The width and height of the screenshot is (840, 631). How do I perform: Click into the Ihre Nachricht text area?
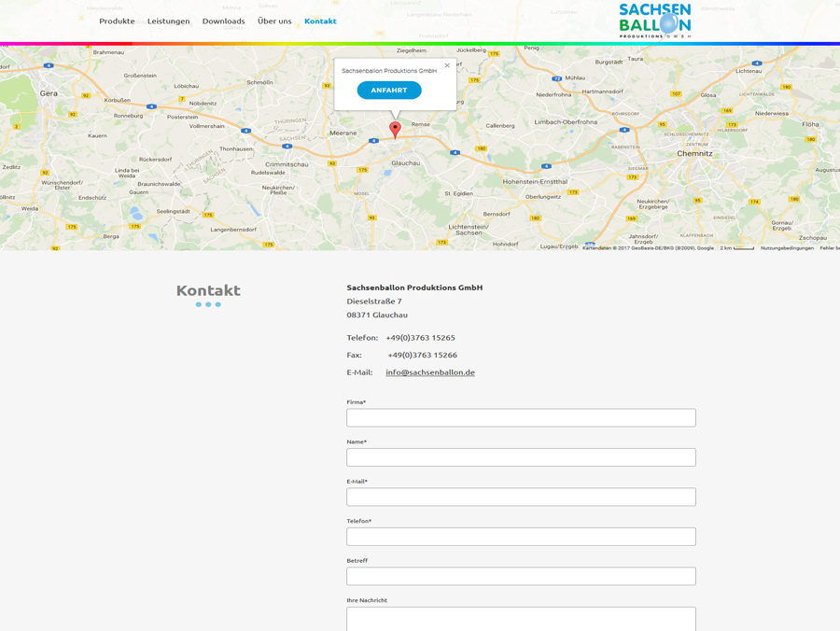pyautogui.click(x=521, y=619)
